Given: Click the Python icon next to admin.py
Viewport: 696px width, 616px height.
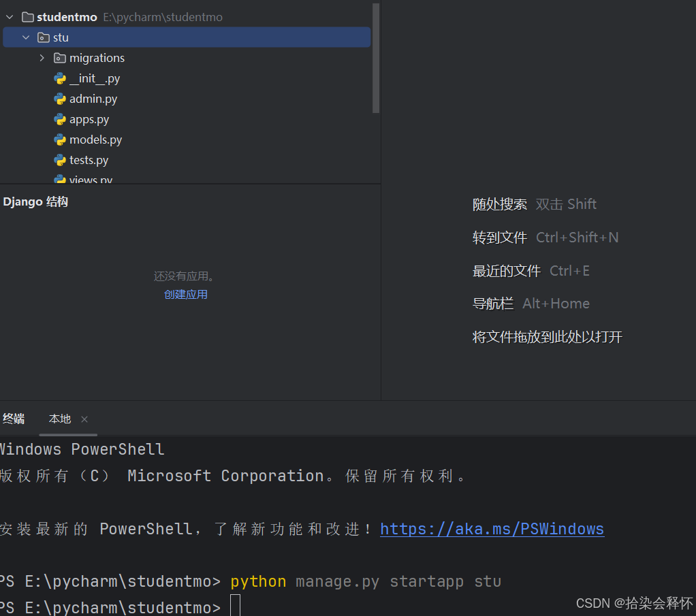Looking at the screenshot, I should (x=61, y=99).
